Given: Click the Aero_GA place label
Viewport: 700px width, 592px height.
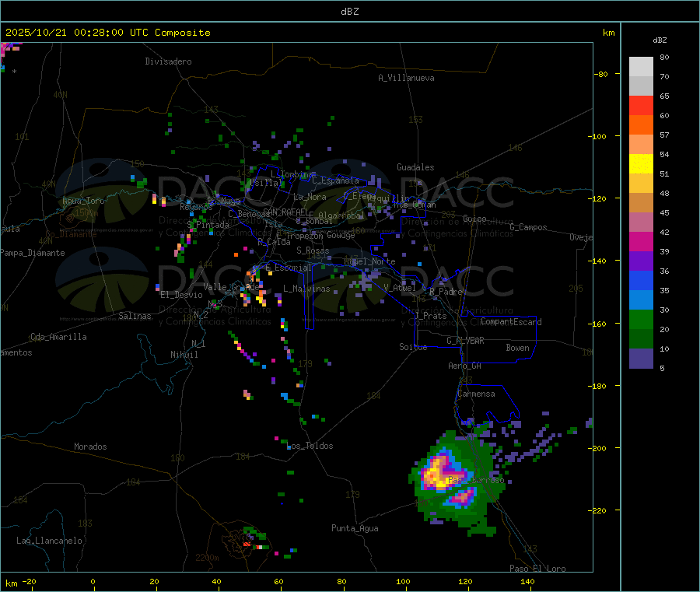Looking at the screenshot, I should point(464,366).
